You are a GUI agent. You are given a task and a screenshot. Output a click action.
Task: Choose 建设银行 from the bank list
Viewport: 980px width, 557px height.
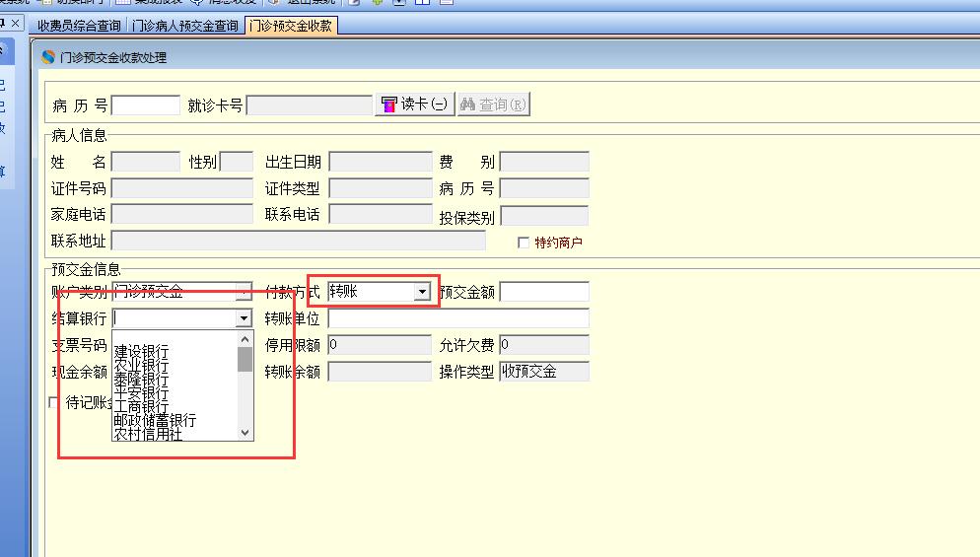(x=141, y=351)
